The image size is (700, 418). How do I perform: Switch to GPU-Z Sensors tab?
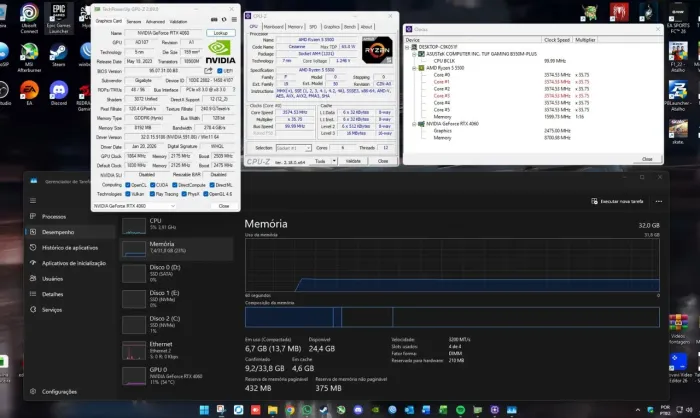point(134,21)
